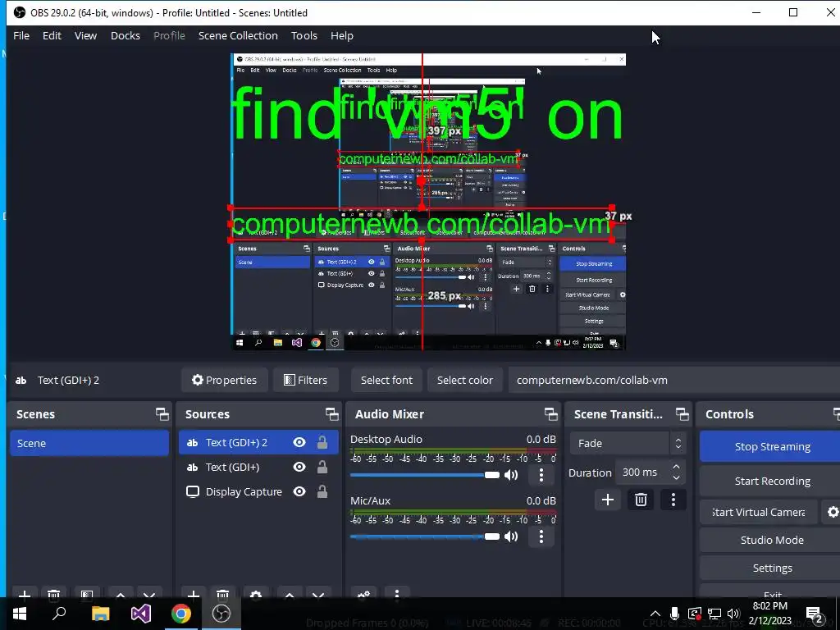Image resolution: width=840 pixels, height=630 pixels.
Task: Float the Audio Mixer dock panel
Action: [550, 414]
